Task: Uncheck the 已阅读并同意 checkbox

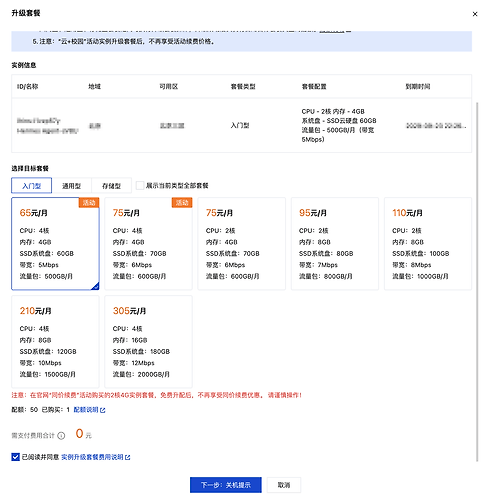Action: click(15, 457)
